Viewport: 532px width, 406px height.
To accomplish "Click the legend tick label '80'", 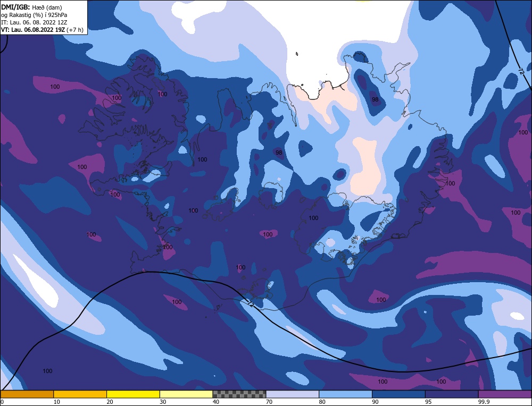I will click(x=322, y=402).
